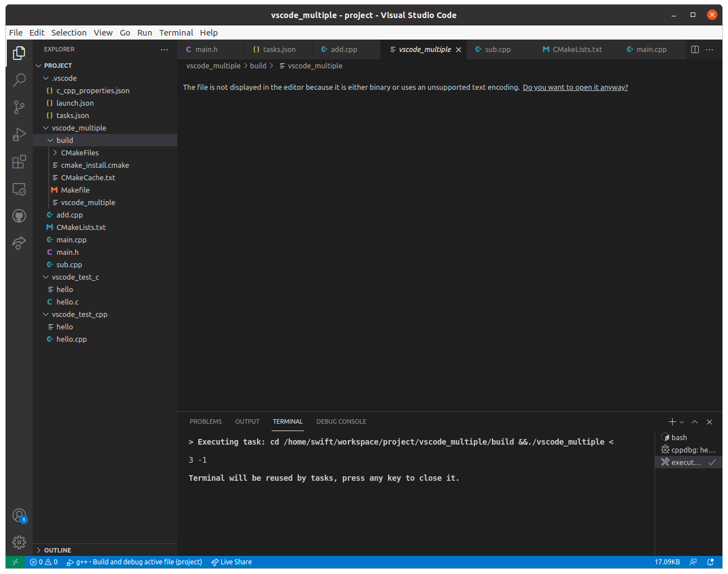Switch to the sub.cpp editor tab
Viewport: 728px width, 574px height.
[500, 50]
